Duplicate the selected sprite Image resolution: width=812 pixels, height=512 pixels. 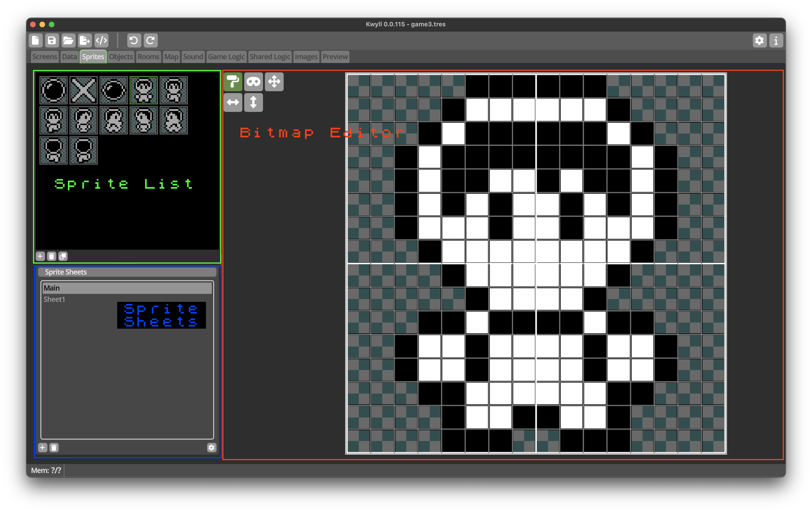63,256
